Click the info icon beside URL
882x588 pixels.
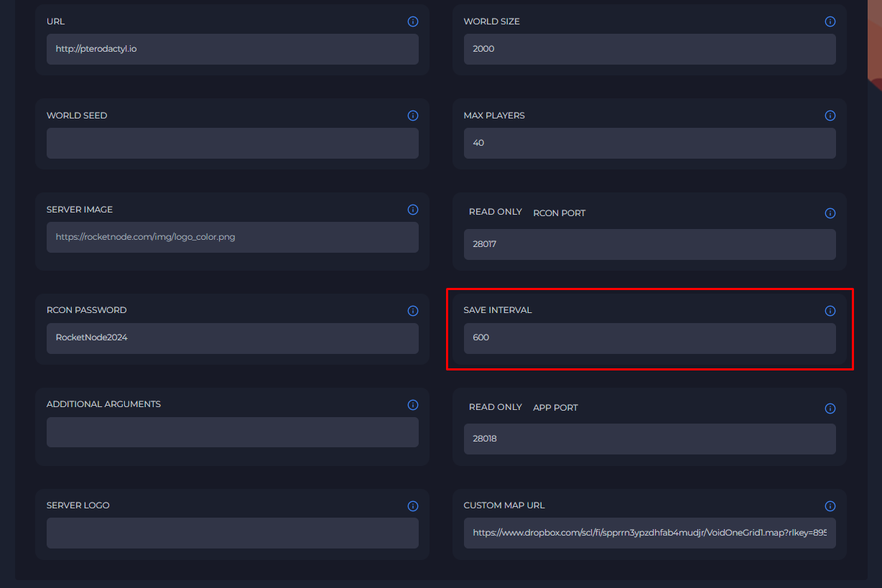click(413, 22)
